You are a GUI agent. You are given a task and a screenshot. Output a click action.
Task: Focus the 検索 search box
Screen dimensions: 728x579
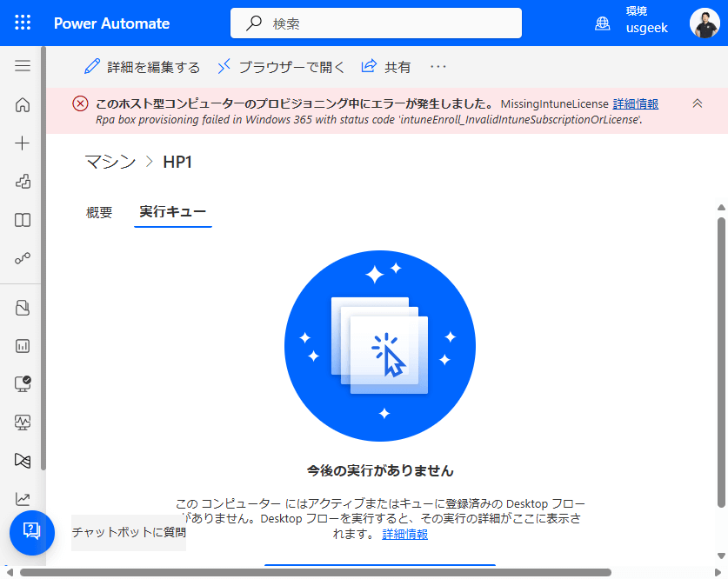pos(376,23)
